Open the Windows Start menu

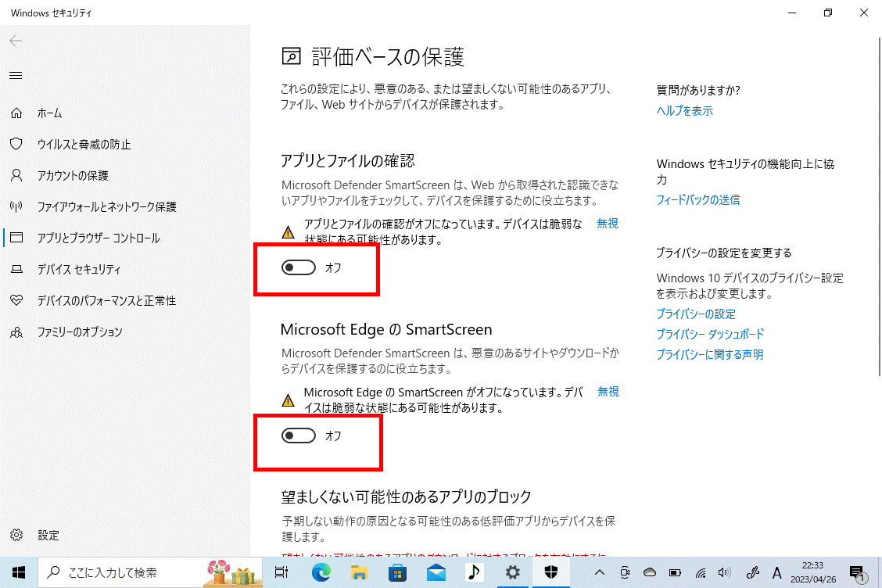click(19, 573)
